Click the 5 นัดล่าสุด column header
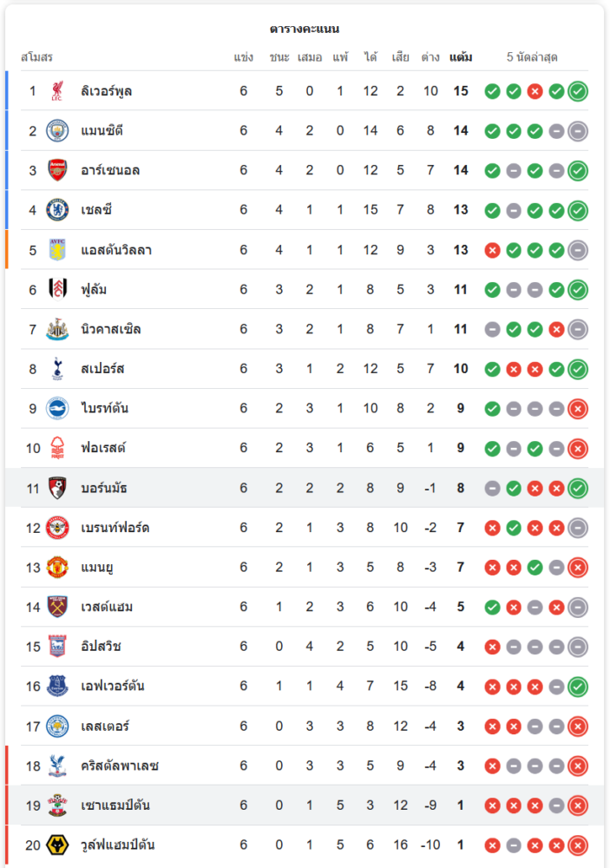Screen dimensions: 610x868 pyautogui.click(x=532, y=57)
